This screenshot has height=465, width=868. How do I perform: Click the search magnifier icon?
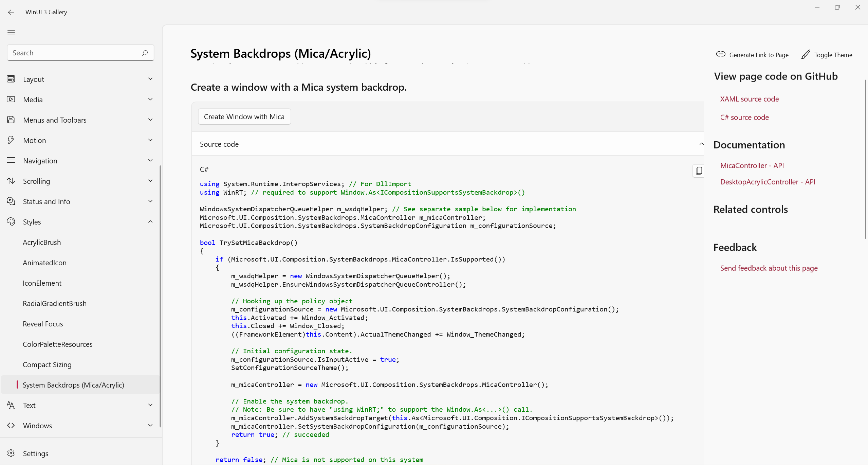point(145,53)
